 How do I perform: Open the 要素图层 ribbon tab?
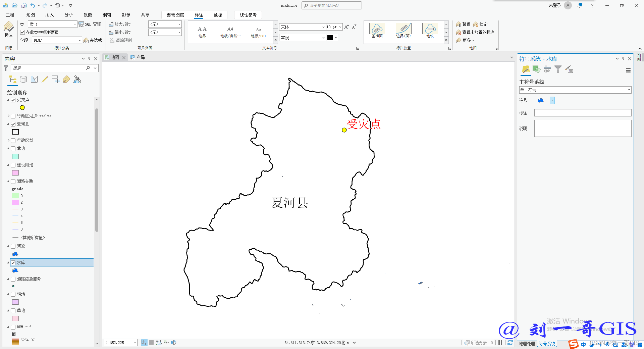pos(175,15)
